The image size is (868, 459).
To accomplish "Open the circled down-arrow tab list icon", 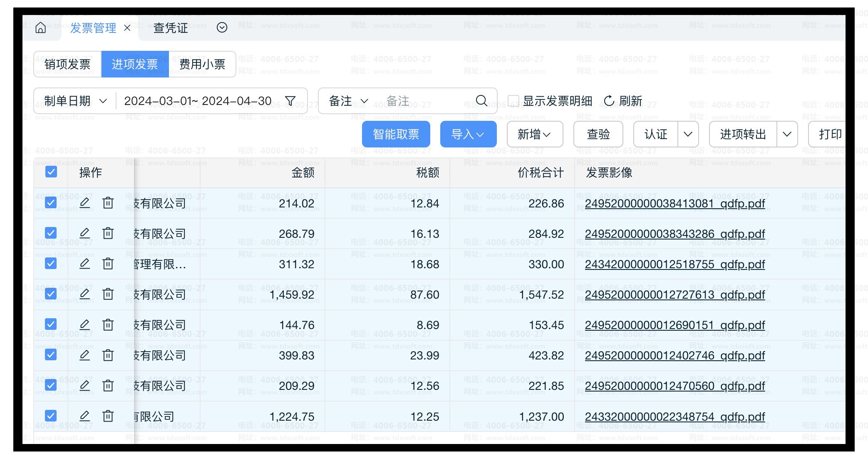I will 222,28.
